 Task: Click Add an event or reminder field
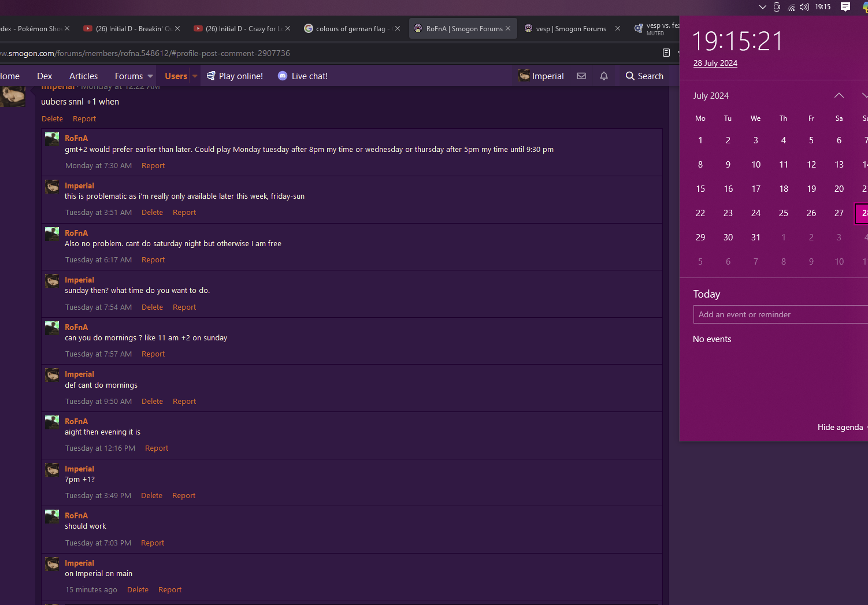(x=780, y=314)
